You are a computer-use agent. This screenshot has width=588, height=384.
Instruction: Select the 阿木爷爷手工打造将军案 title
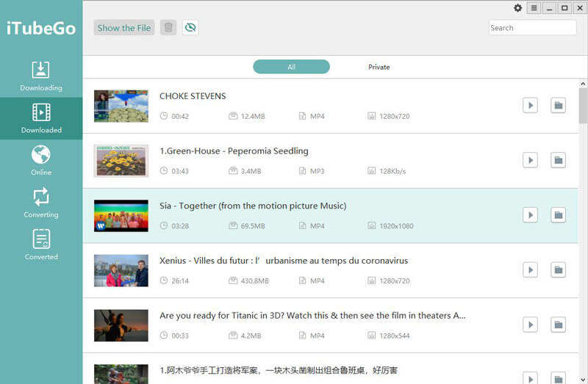coord(279,371)
